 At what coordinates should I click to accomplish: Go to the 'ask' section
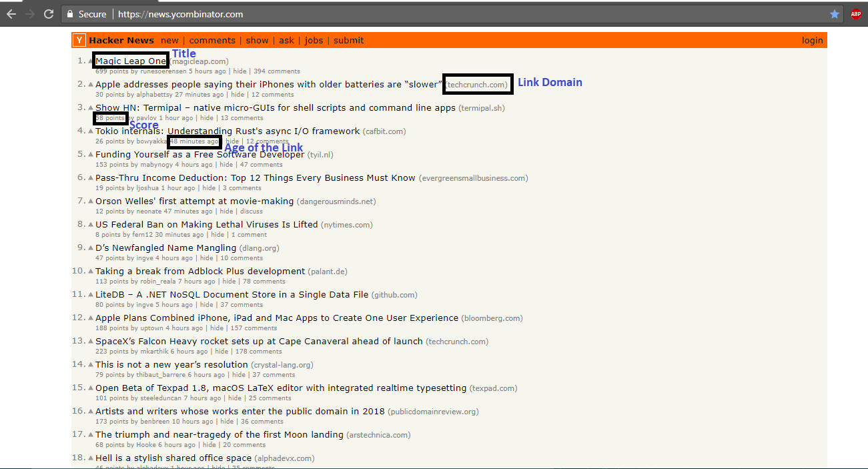(286, 40)
